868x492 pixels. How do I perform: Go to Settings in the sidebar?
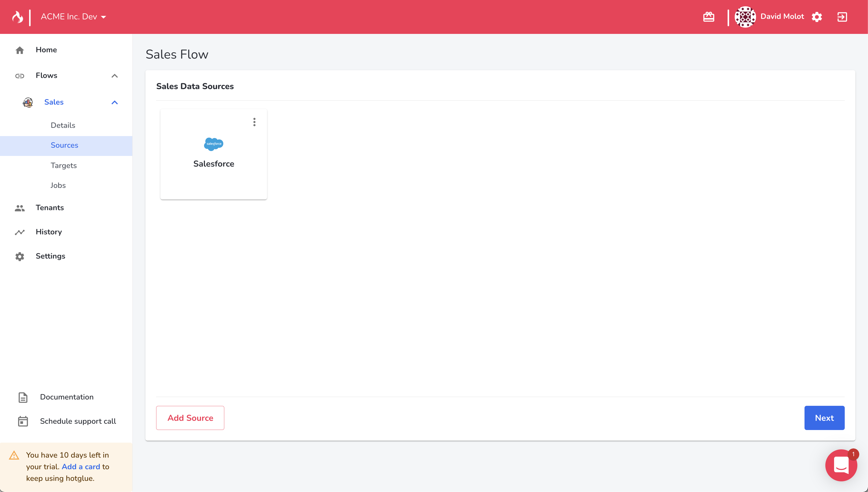tap(50, 256)
